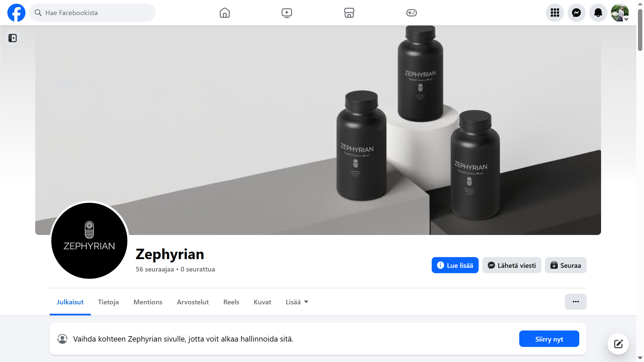The height and width of the screenshot is (362, 644).
Task: Open the three-dot page options menu
Action: [x=576, y=302]
